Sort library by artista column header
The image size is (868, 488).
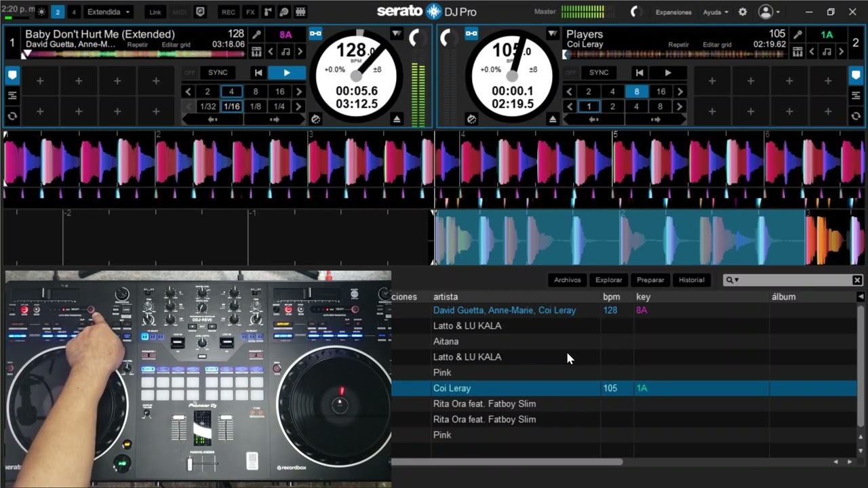pos(446,297)
